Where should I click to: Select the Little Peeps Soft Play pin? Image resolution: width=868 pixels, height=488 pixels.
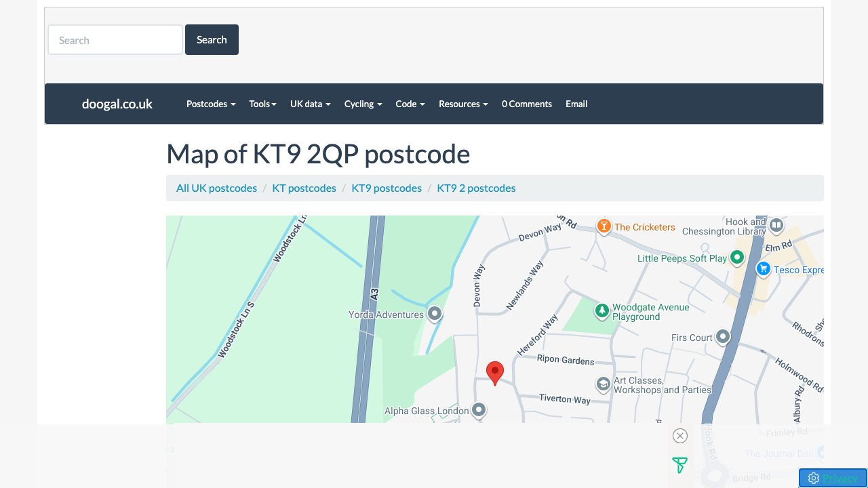(737, 258)
